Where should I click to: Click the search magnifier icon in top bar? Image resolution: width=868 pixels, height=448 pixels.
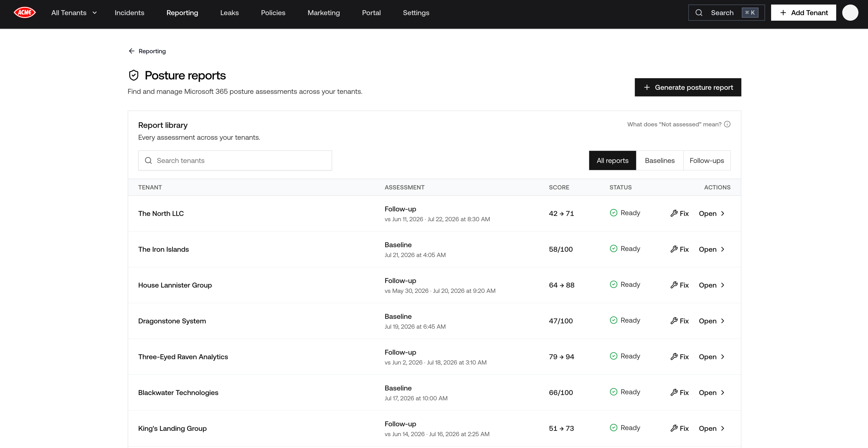click(699, 12)
